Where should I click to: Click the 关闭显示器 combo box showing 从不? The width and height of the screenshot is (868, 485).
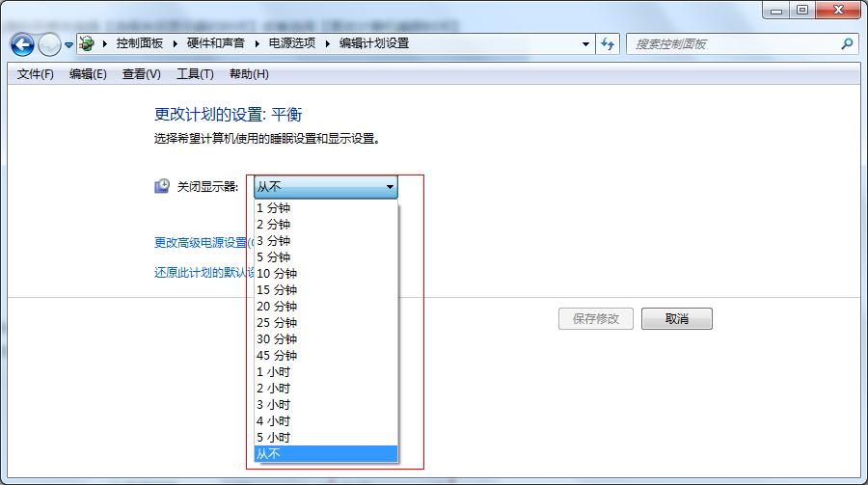click(x=326, y=187)
